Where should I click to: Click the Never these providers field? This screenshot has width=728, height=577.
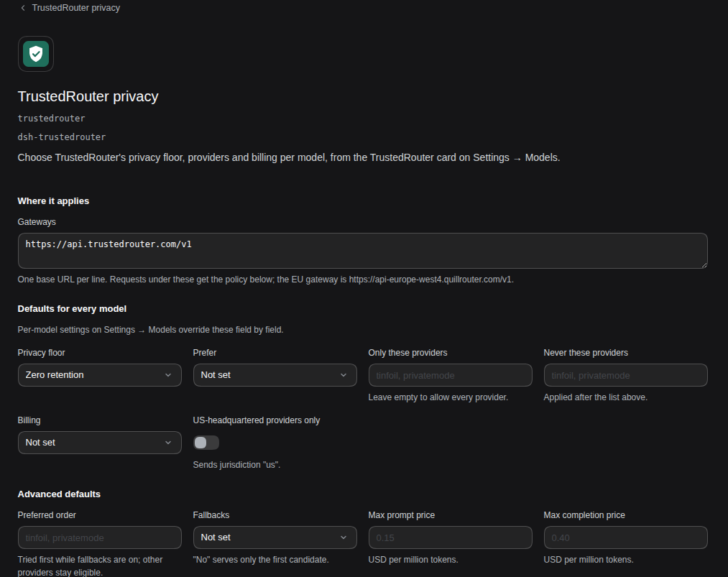[625, 375]
